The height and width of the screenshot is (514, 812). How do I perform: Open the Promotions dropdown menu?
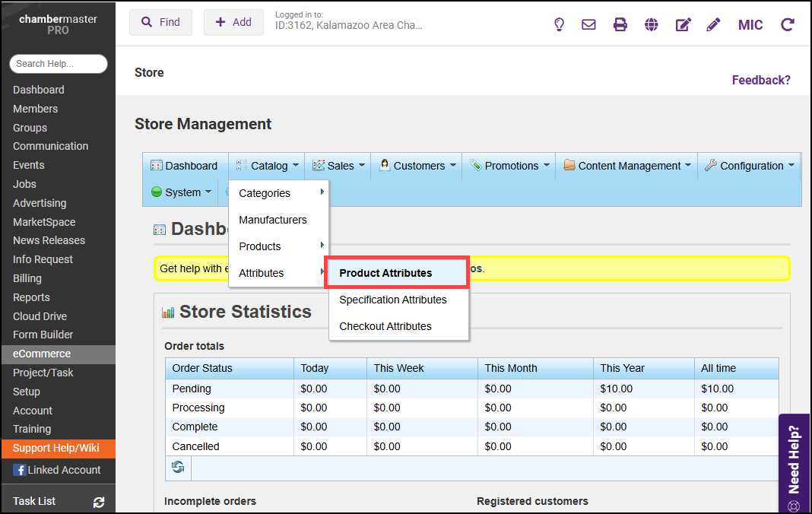[510, 166]
